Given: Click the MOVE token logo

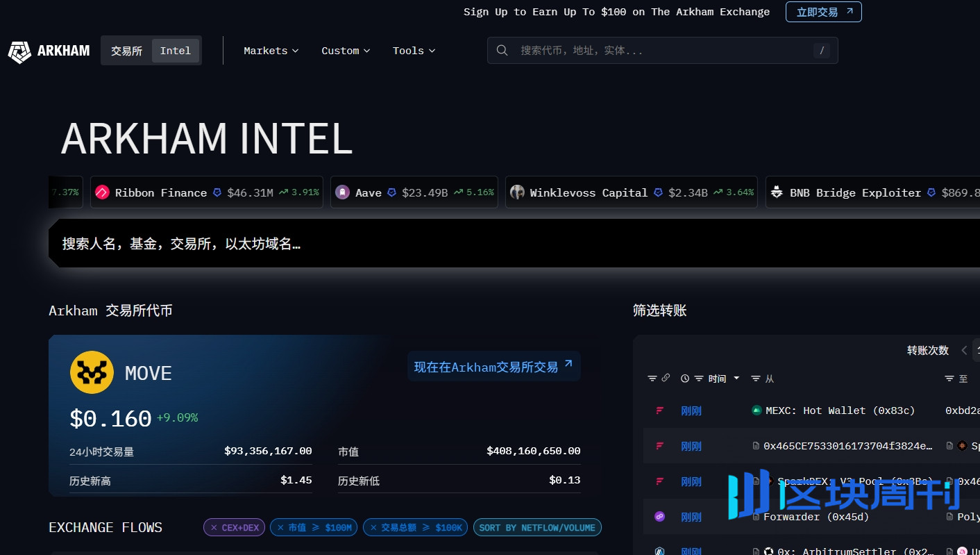Looking at the screenshot, I should click(x=92, y=373).
